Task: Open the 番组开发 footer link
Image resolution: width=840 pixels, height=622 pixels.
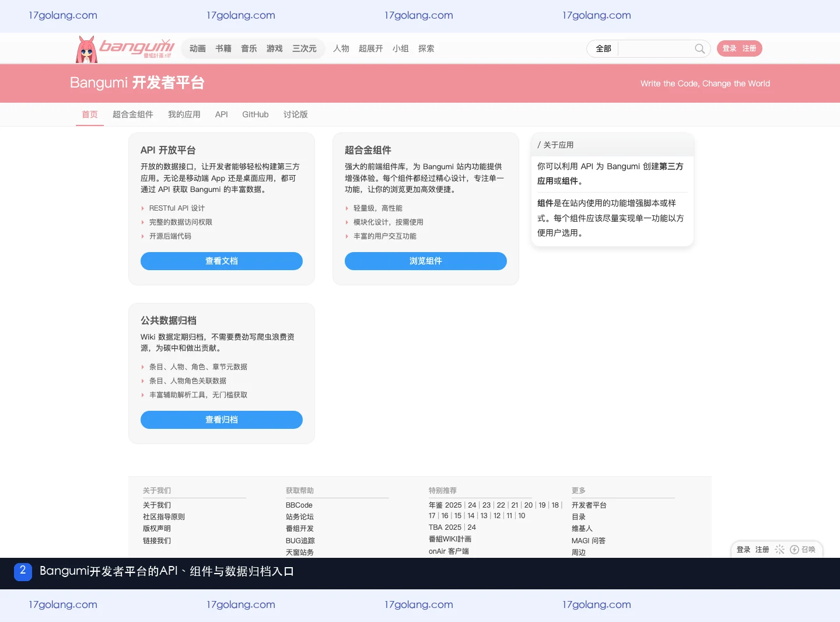Action: pos(299,529)
